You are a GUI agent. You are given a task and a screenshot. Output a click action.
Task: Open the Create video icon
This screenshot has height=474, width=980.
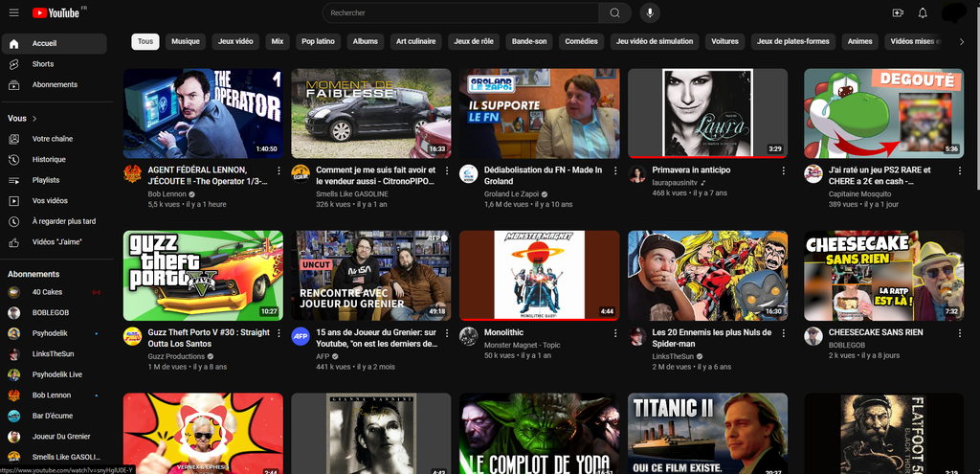click(898, 12)
